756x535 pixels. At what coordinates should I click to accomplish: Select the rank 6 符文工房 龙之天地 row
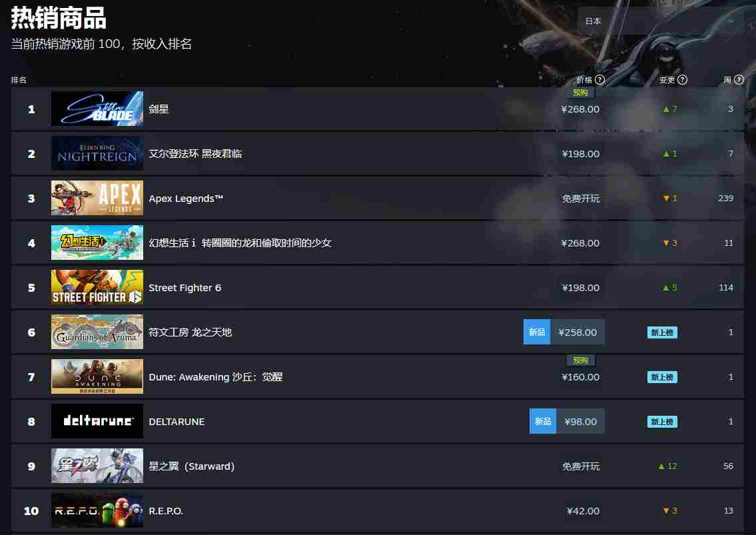378,332
